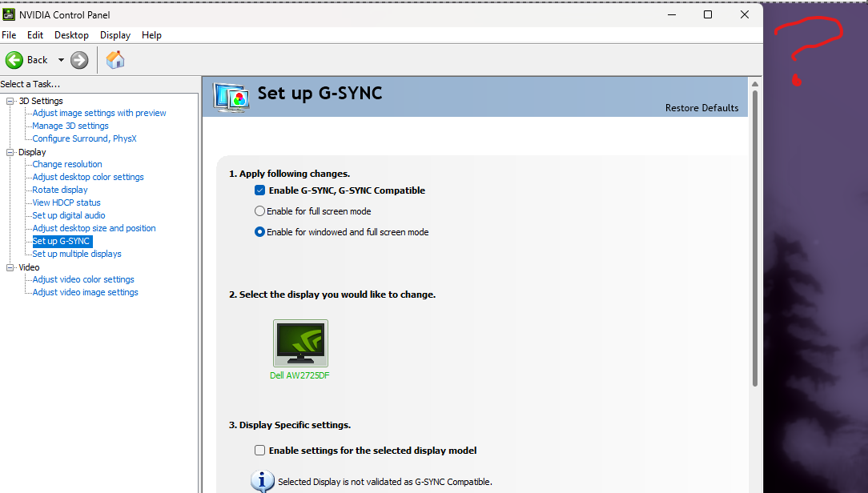
Task: Click 'Selected Display is not validated' message
Action: 384,481
